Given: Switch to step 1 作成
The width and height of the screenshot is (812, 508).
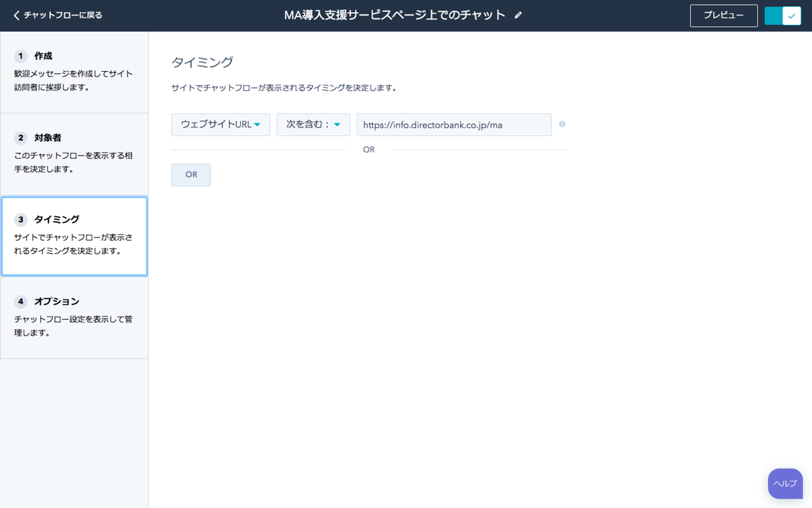Looking at the screenshot, I should (x=74, y=72).
